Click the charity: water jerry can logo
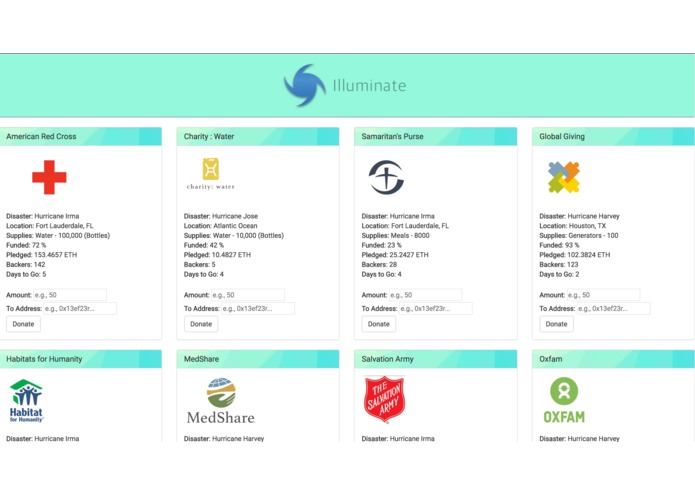 point(211,174)
